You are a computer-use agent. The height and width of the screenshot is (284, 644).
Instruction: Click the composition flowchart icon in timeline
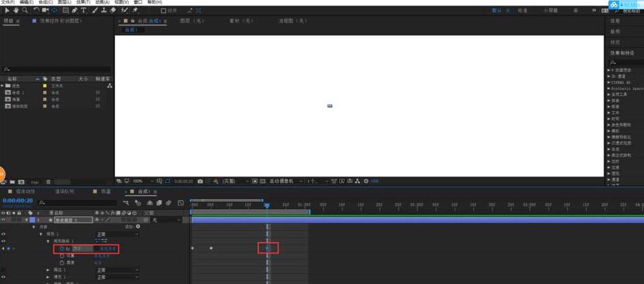pyautogui.click(x=127, y=202)
